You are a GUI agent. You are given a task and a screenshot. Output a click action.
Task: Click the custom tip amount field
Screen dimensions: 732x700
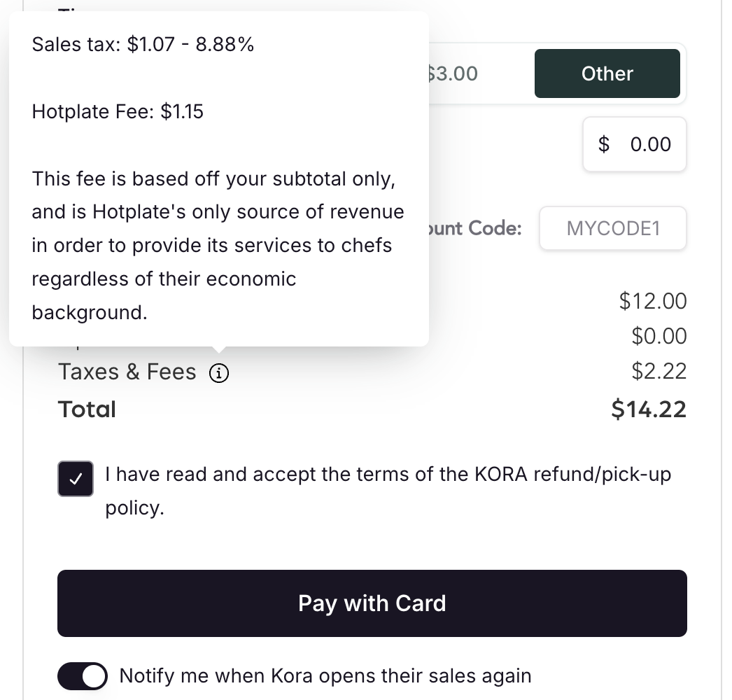(649, 144)
